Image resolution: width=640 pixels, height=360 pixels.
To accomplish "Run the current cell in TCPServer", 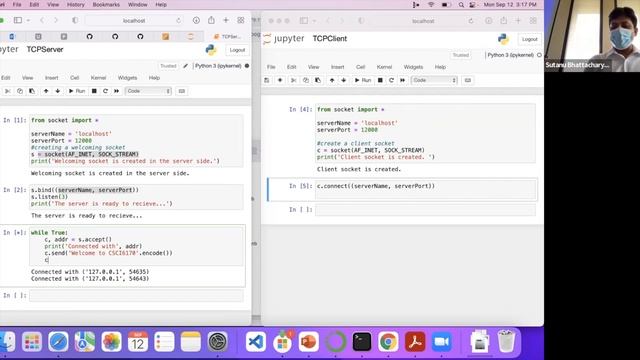I will (76, 91).
